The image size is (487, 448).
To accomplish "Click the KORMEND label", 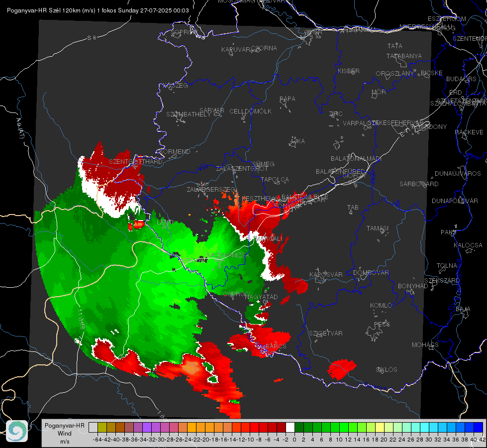I will click(175, 152).
